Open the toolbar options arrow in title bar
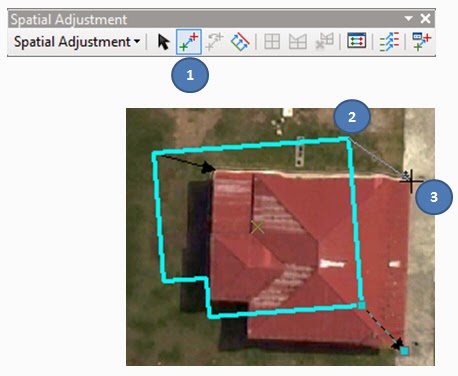458x376 pixels. pyautogui.click(x=408, y=18)
